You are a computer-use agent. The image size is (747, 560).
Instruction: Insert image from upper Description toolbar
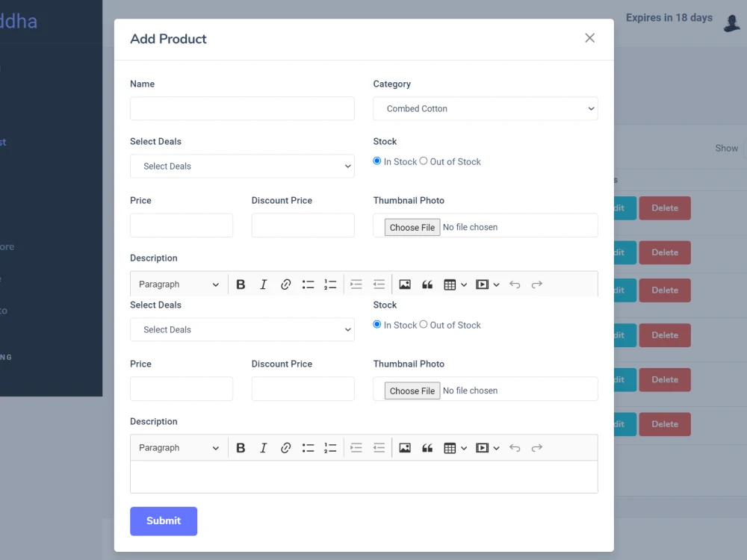pyautogui.click(x=404, y=284)
